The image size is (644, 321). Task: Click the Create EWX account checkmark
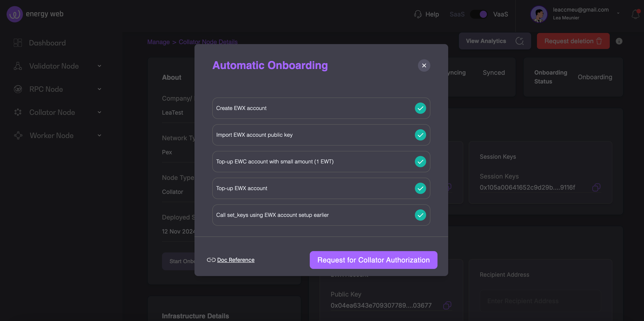pos(420,108)
